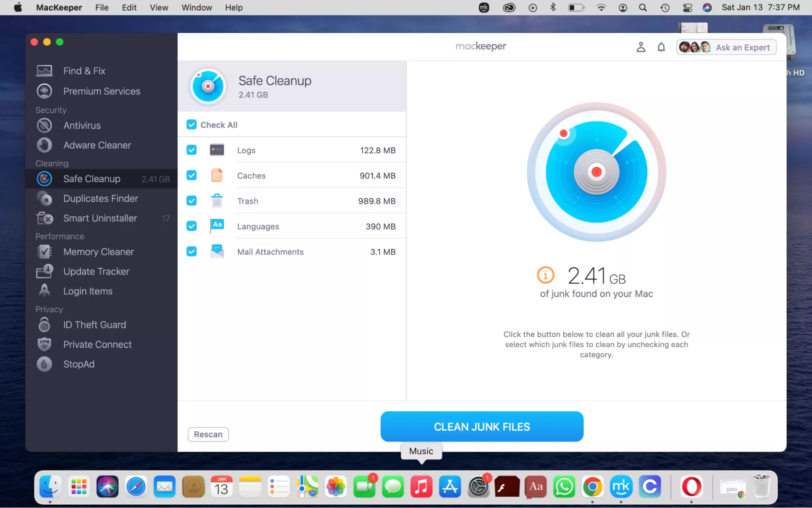Screen dimensions: 812x508
Task: Open Private Connect VPN shield icon
Action: [44, 344]
